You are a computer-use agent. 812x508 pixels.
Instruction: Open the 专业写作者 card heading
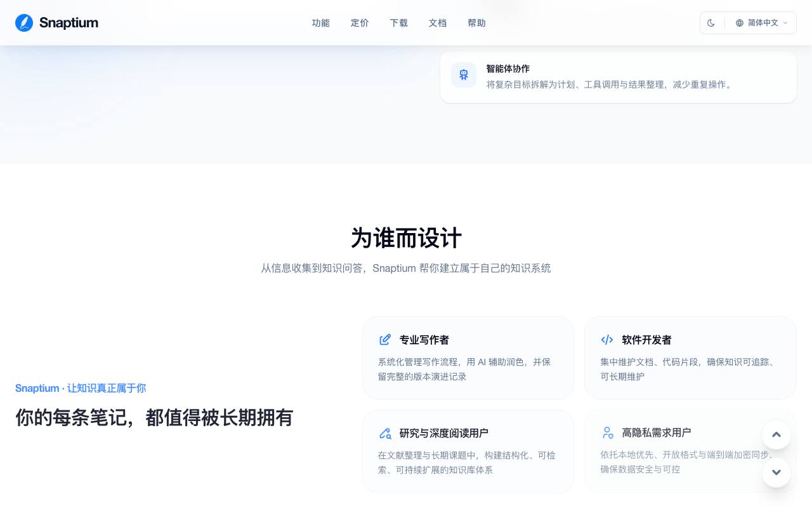pos(424,340)
